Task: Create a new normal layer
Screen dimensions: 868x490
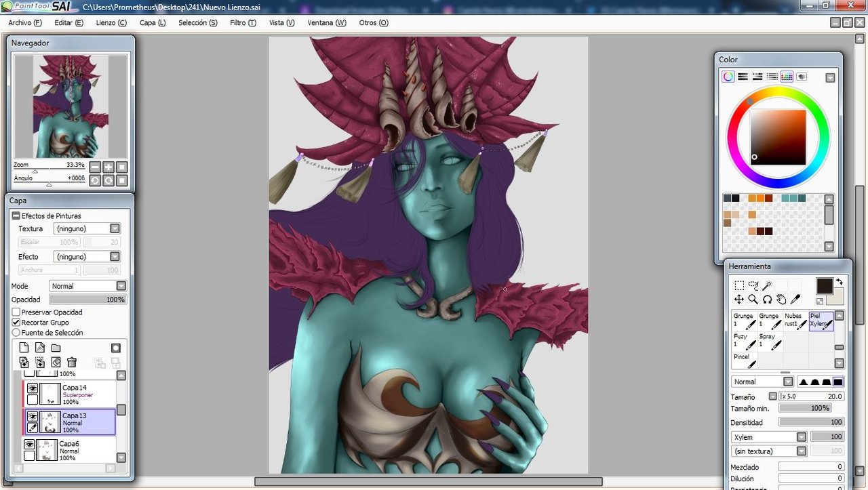Action: point(24,348)
